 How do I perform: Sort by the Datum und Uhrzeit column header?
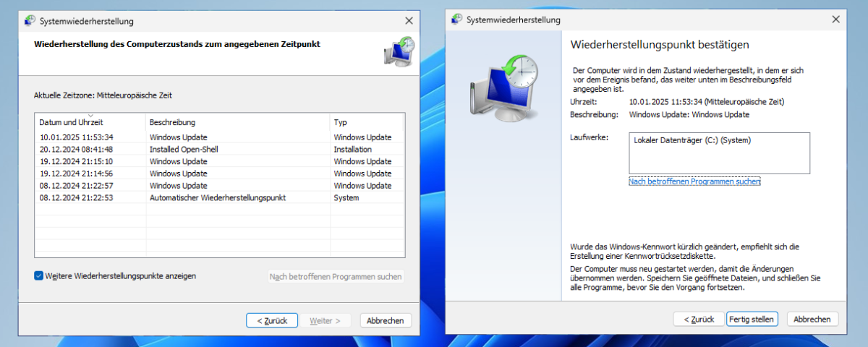91,122
